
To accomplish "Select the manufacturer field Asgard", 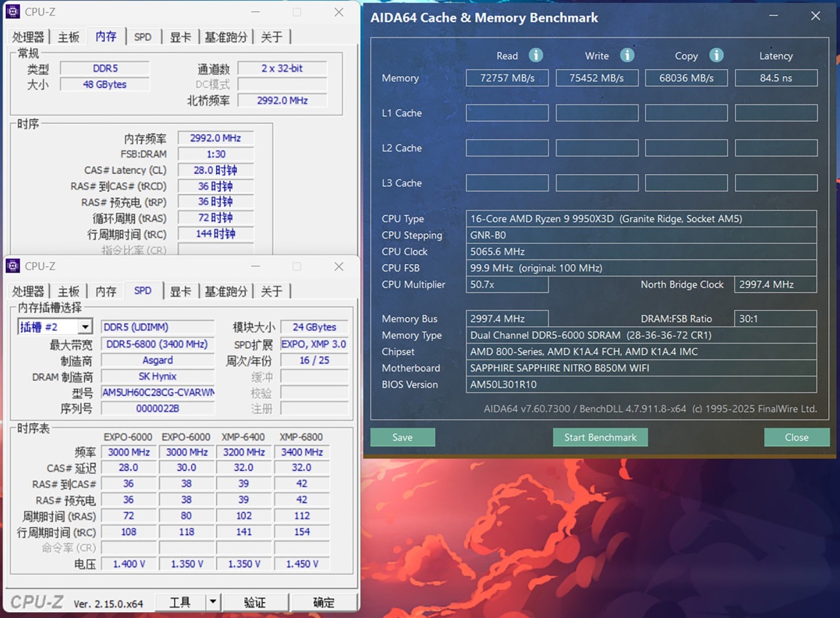I will click(157, 361).
